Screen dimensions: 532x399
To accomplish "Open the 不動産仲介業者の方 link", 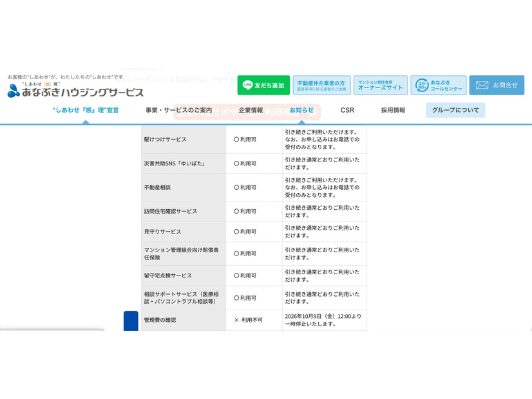I will (x=321, y=85).
